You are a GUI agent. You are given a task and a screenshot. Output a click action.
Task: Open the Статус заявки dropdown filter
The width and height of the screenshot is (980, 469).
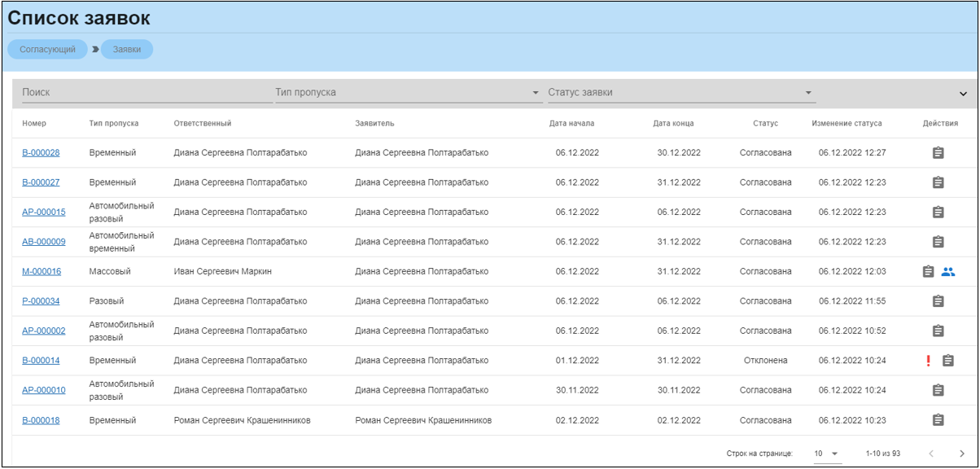tap(680, 93)
